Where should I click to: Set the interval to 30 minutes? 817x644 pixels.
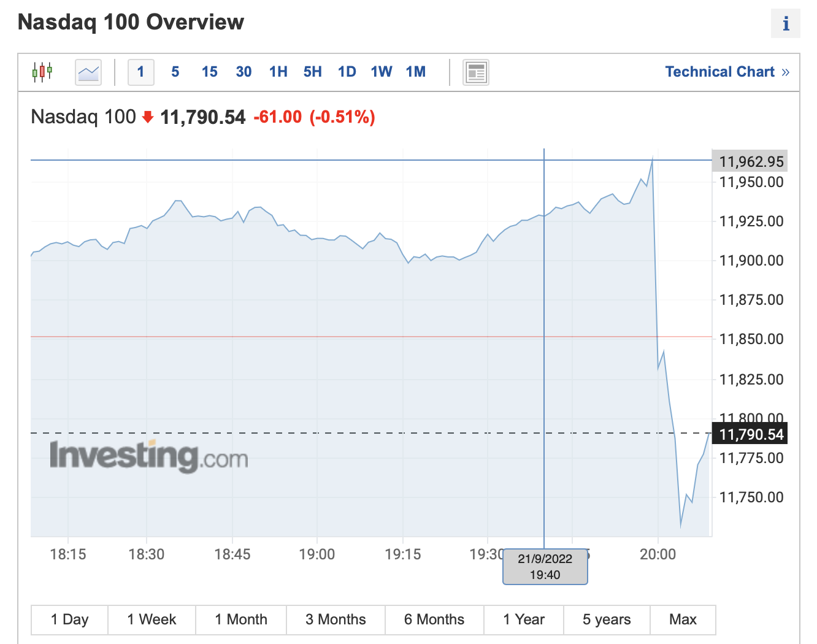point(244,72)
